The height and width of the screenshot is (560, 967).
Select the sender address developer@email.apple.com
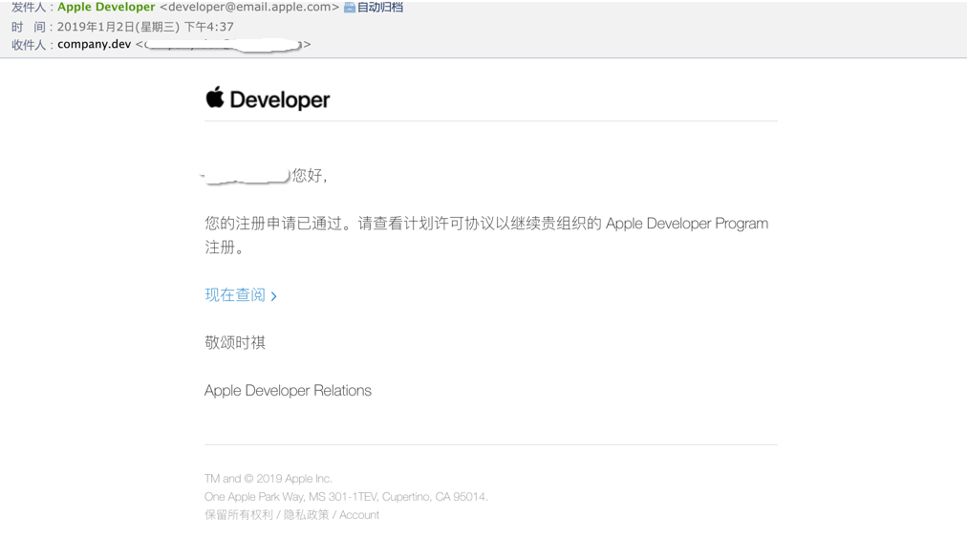[249, 8]
